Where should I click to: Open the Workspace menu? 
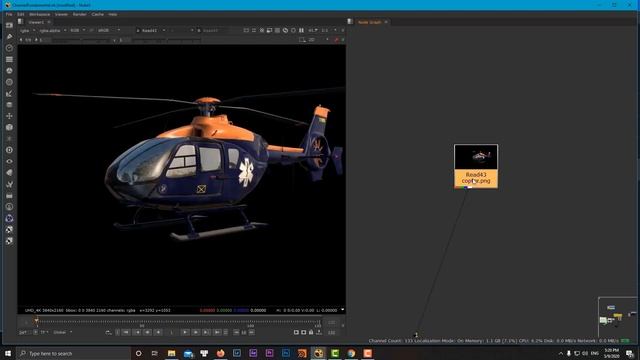click(x=40, y=14)
